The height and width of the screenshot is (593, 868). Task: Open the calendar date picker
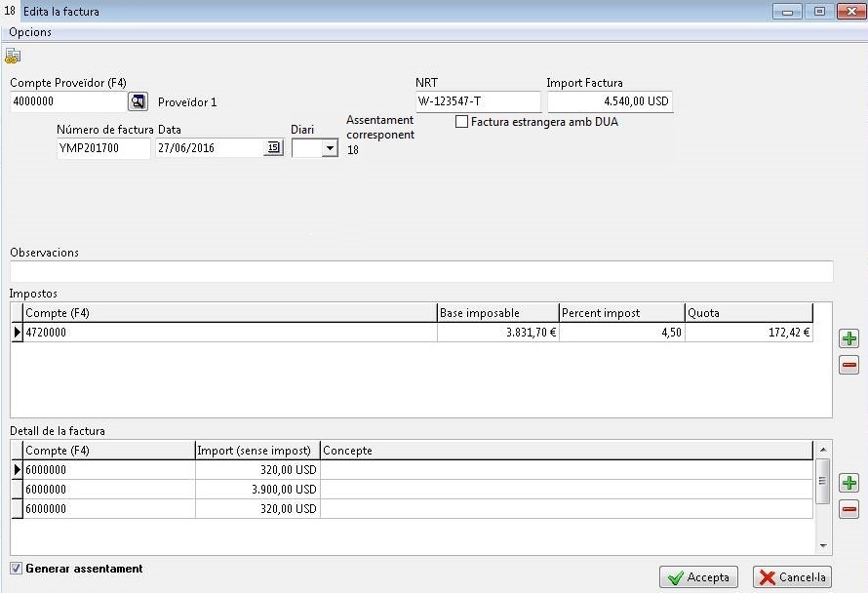click(273, 148)
